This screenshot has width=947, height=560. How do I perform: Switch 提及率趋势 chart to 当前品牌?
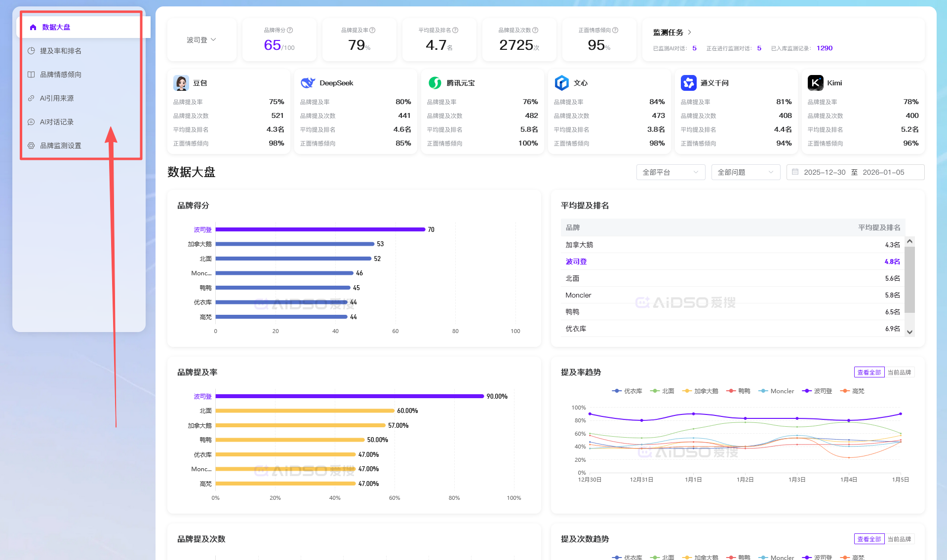click(x=899, y=373)
